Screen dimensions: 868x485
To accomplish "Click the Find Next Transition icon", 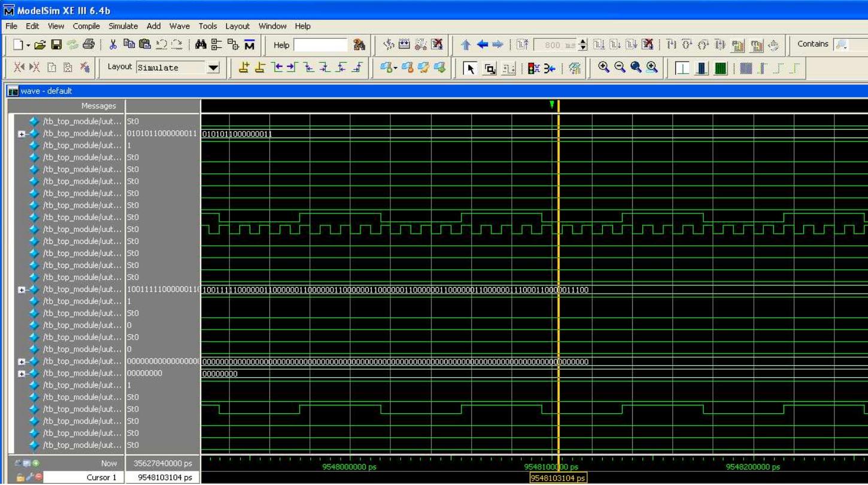I will coord(293,68).
